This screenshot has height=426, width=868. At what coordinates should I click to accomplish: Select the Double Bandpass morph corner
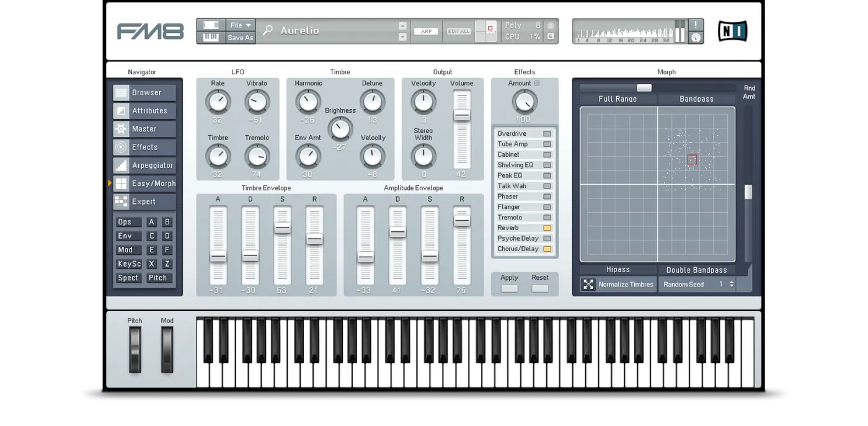coord(696,270)
